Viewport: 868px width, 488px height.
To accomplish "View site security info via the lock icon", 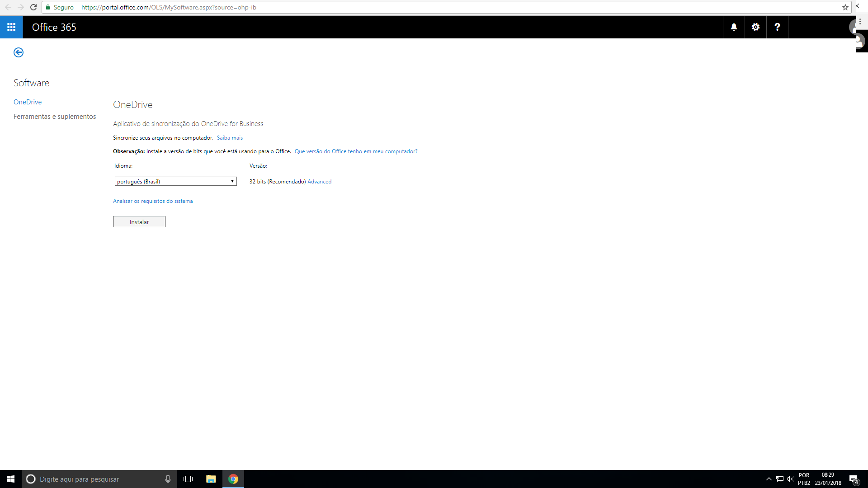I will [x=48, y=7].
